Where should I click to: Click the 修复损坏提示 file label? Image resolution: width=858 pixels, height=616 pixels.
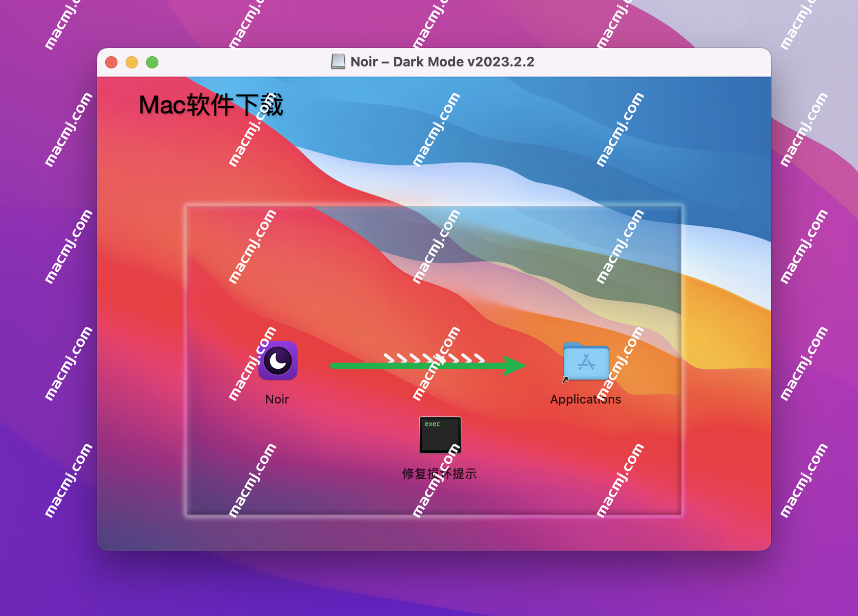pos(439,473)
